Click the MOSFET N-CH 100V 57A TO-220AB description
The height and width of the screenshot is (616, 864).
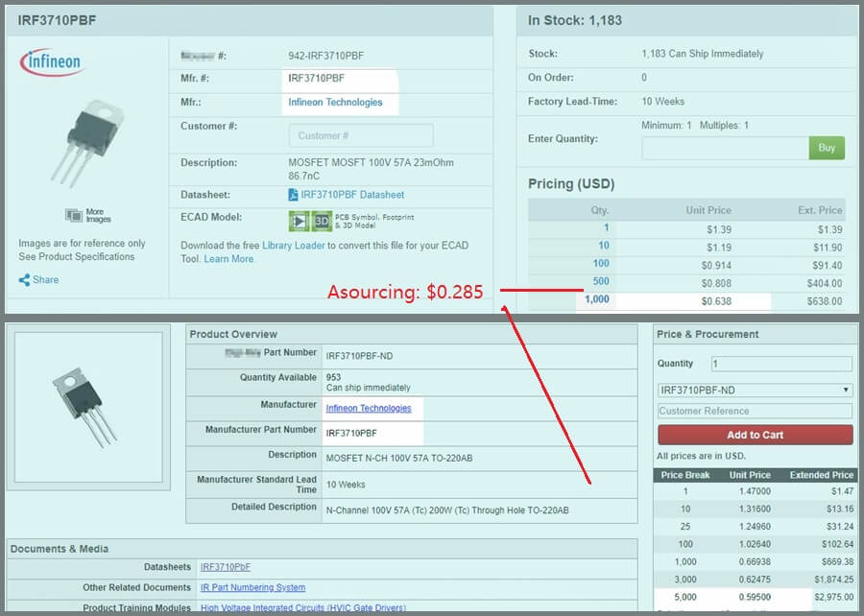pyautogui.click(x=399, y=458)
